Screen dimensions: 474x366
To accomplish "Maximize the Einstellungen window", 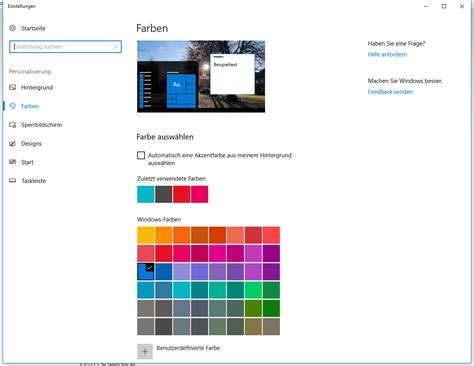I will (x=444, y=6).
